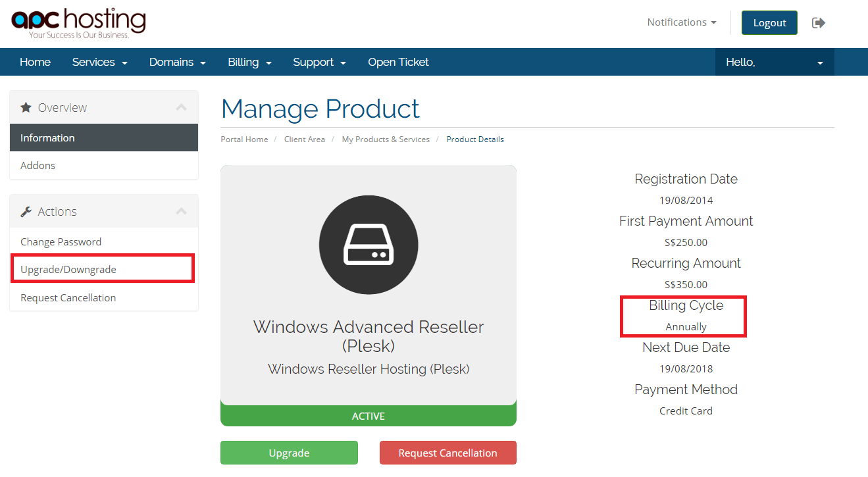868x477 pixels.
Task: Click the blue Logout button
Action: pyautogui.click(x=769, y=22)
